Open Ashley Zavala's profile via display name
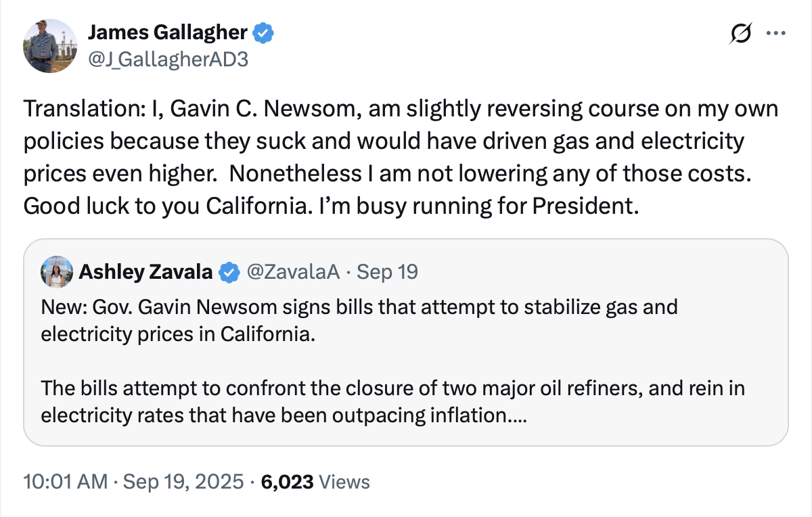Screen dimensions: 812x517 145,272
